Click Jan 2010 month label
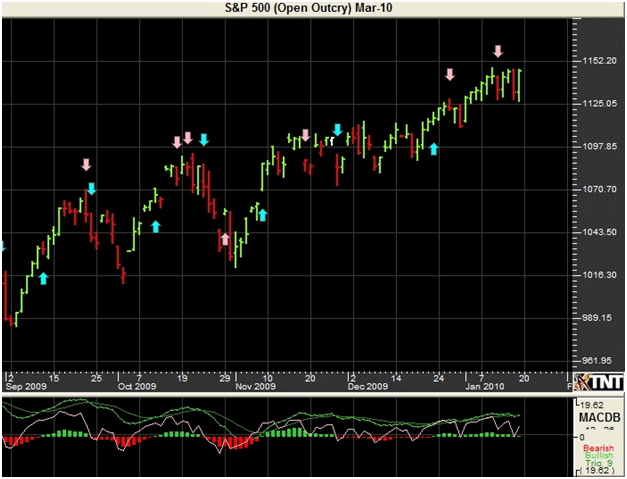 (485, 386)
